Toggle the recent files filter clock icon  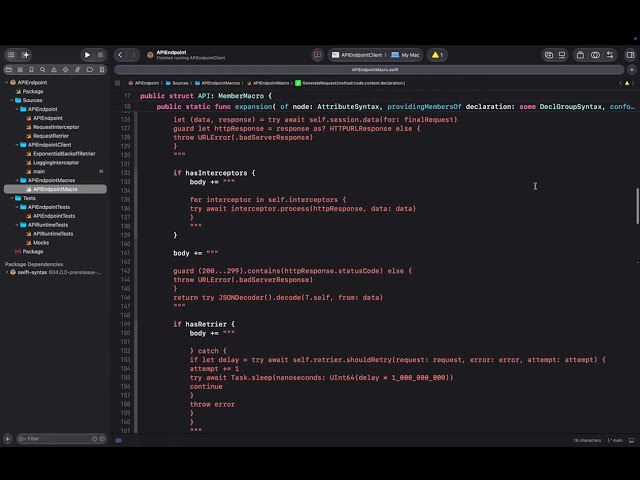coord(95,439)
